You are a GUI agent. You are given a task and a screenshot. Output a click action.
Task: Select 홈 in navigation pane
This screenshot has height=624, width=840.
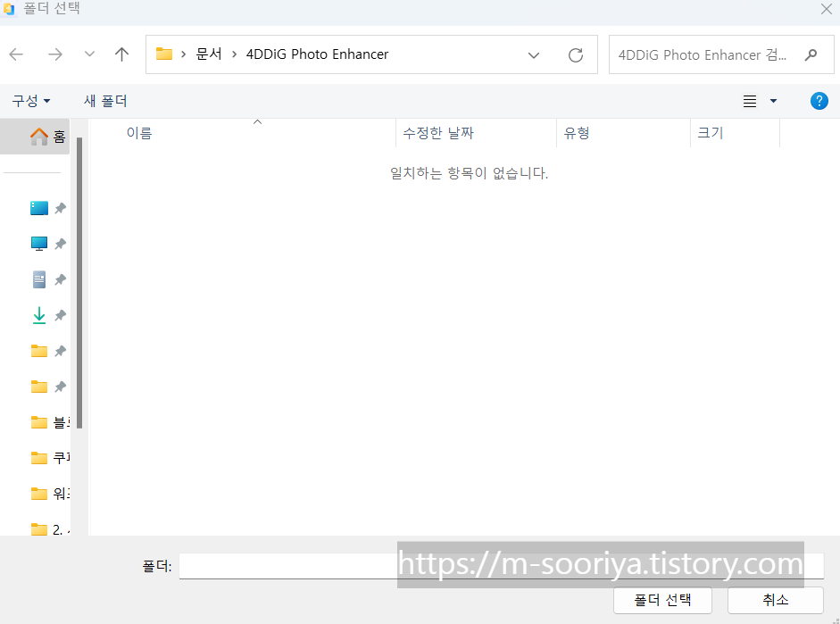point(36,137)
